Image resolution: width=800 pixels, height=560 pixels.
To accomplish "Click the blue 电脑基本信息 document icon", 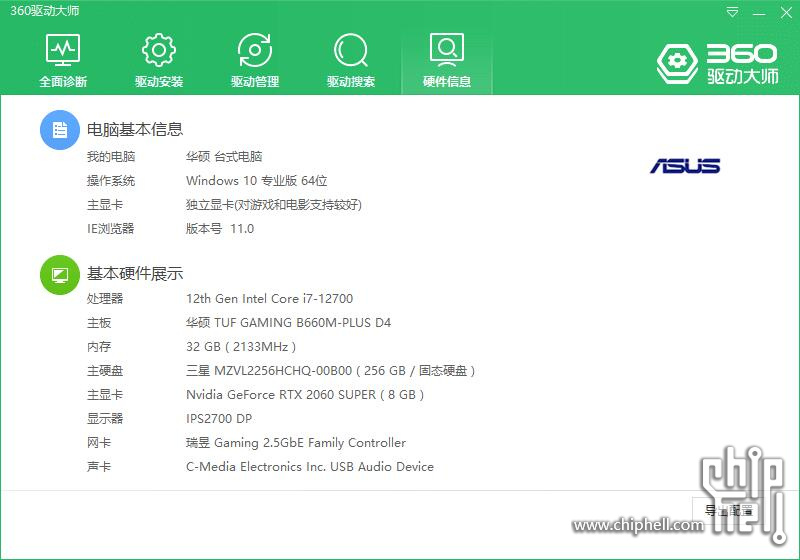I will point(60,130).
